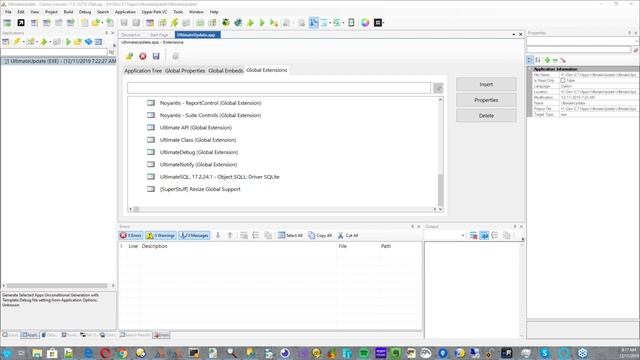Open the document tab list dropdown arrow
This screenshot has height=360, width=640.
tap(513, 35)
